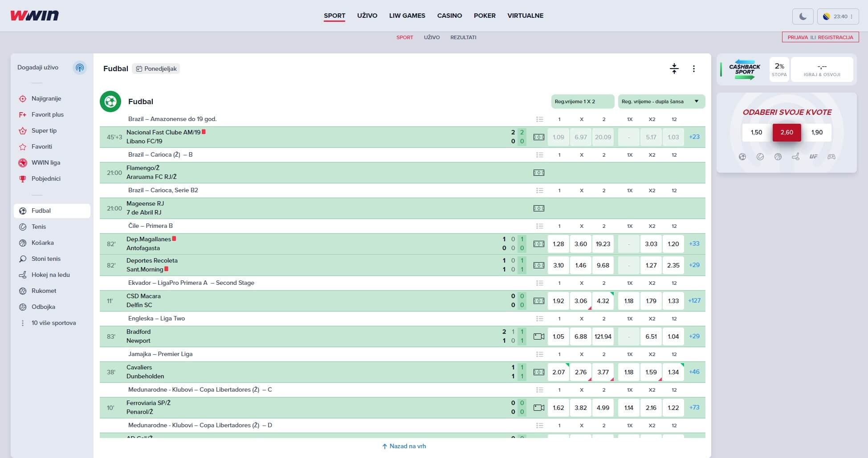This screenshot has height=458, width=868.
Task: Open field tracker for Flamengo/Ž match
Action: [539, 173]
